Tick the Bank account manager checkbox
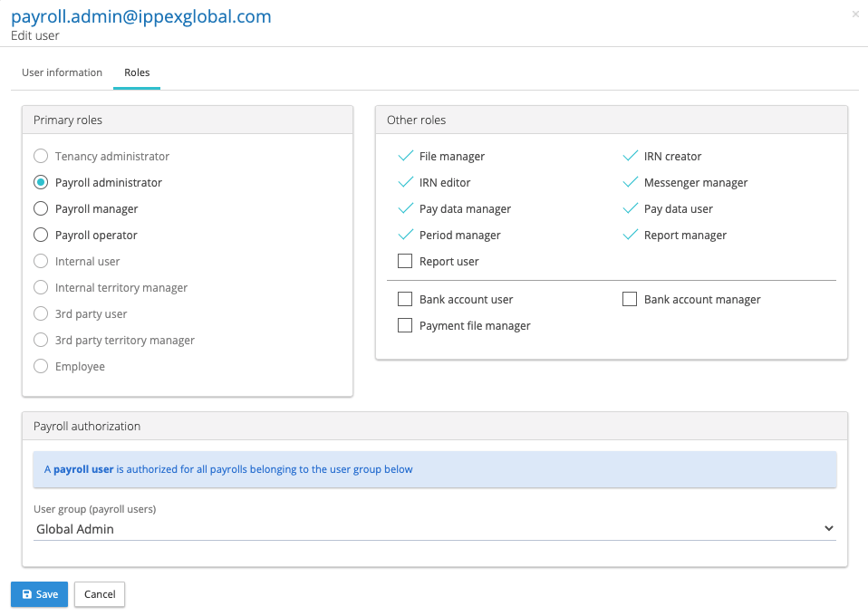Image resolution: width=868 pixels, height=616 pixels. 630,300
